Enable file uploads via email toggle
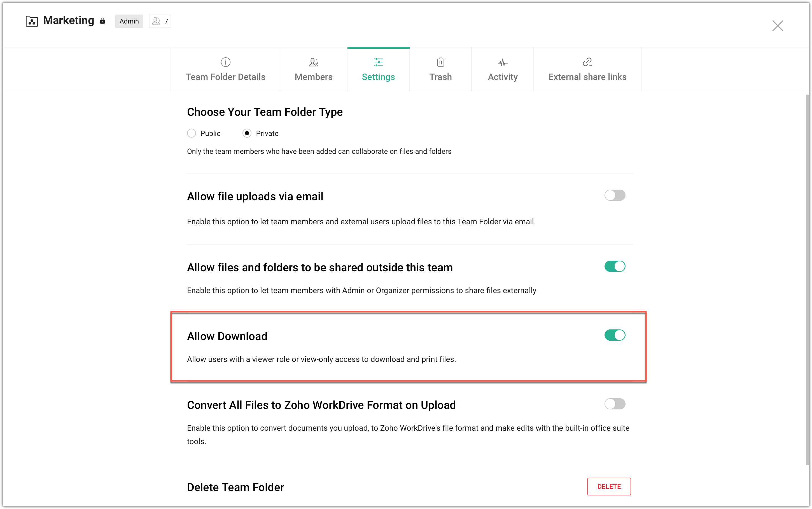 (x=615, y=195)
